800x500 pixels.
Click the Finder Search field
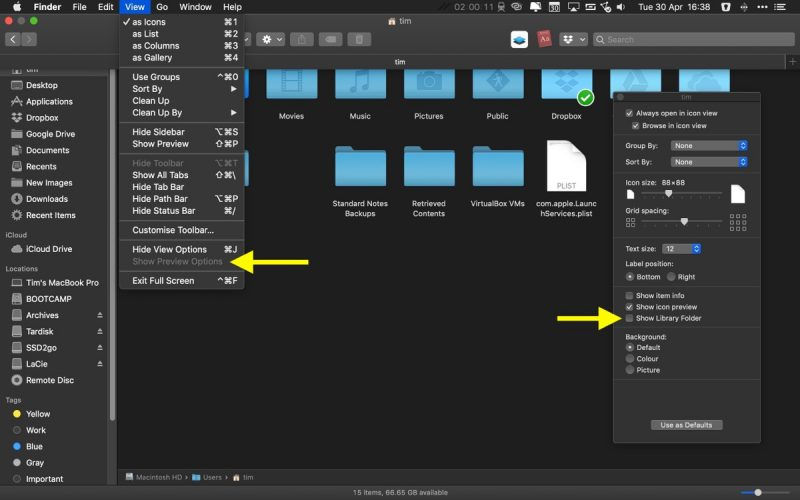pos(694,39)
